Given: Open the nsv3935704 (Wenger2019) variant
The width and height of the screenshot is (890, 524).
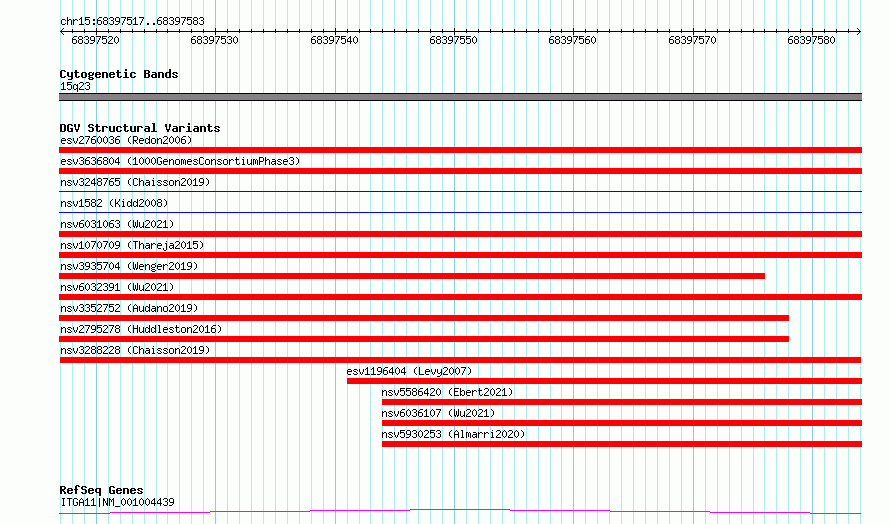Looking at the screenshot, I should pyautogui.click(x=129, y=266).
